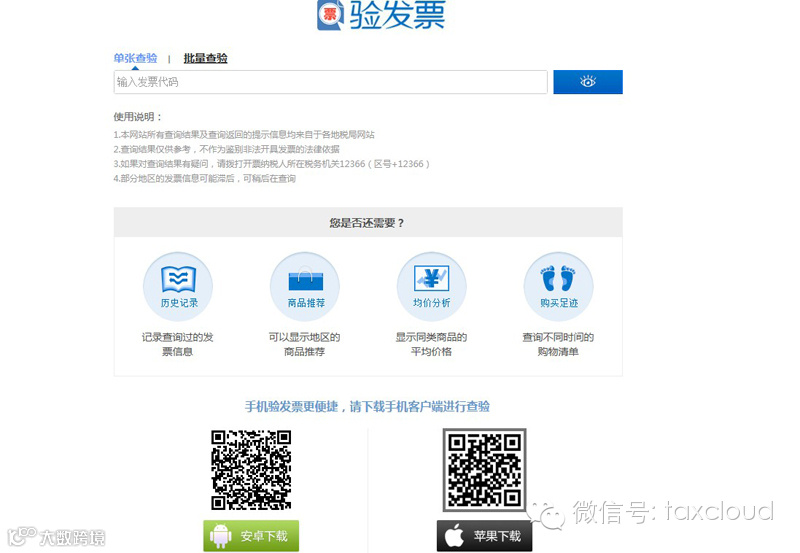This screenshot has height=553, width=800.
Task: Click the 显示同类商品的平均价格 description
Action: [432, 344]
